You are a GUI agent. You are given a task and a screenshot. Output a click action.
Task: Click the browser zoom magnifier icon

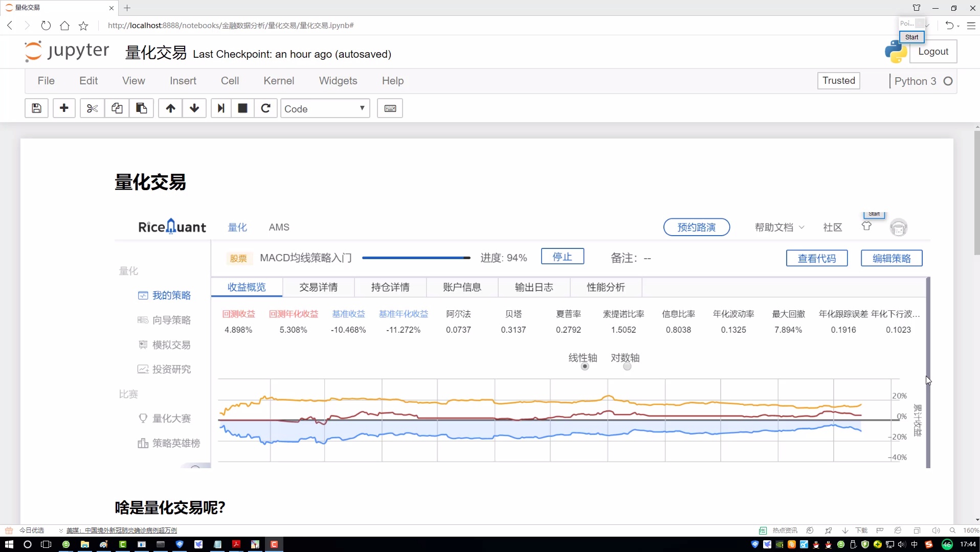(x=952, y=531)
